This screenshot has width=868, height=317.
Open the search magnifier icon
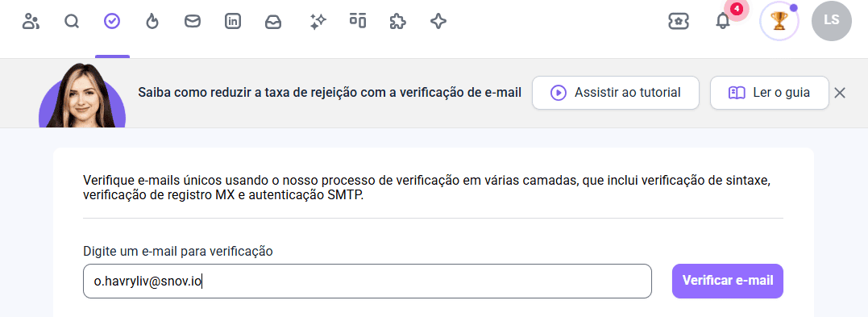(x=72, y=22)
